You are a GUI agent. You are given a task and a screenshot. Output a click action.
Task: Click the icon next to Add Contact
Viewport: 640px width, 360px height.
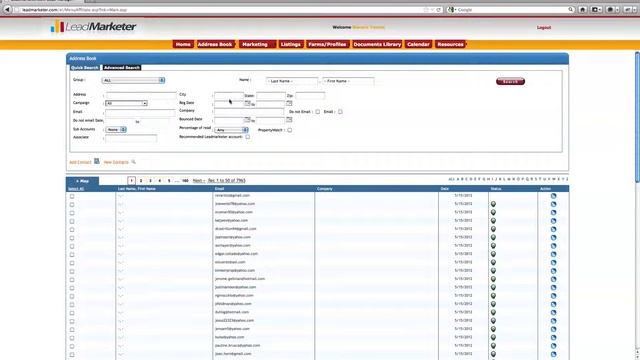pyautogui.click(x=97, y=161)
